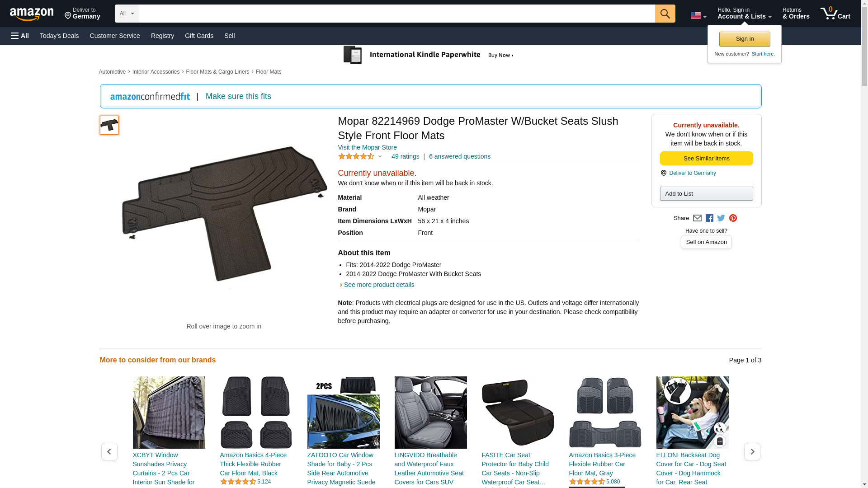Expand the country flag language selector
Screen dimensions: 868x488
698,15
